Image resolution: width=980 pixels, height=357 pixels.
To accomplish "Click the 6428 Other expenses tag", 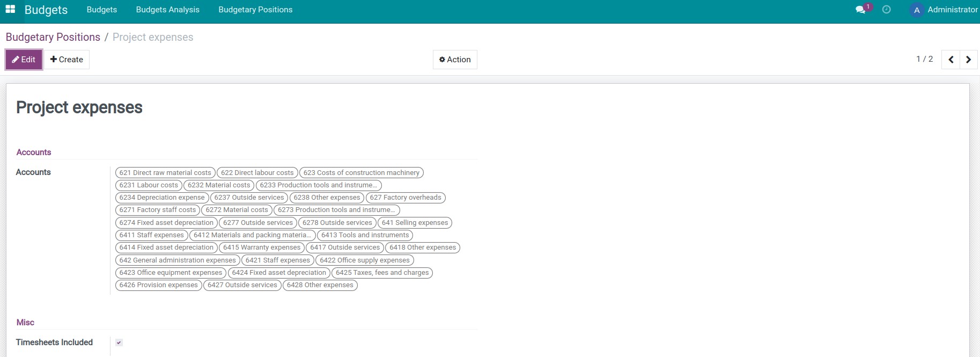I will pyautogui.click(x=320, y=285).
